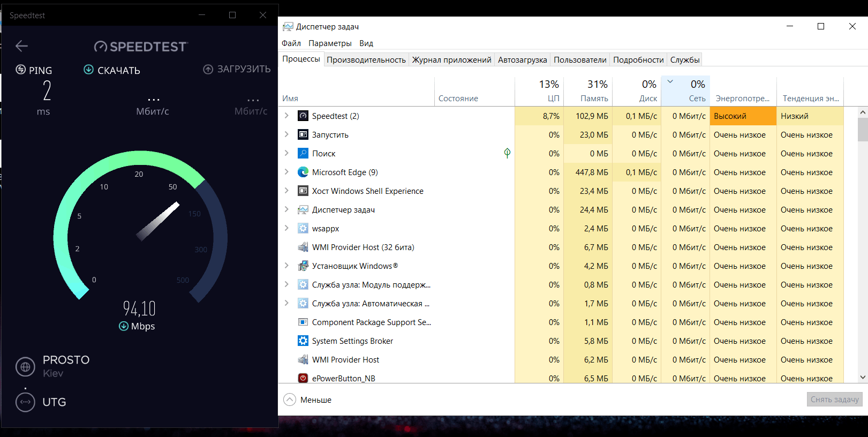Switch to the Автозагрузка tab
The image size is (868, 437).
click(x=523, y=60)
